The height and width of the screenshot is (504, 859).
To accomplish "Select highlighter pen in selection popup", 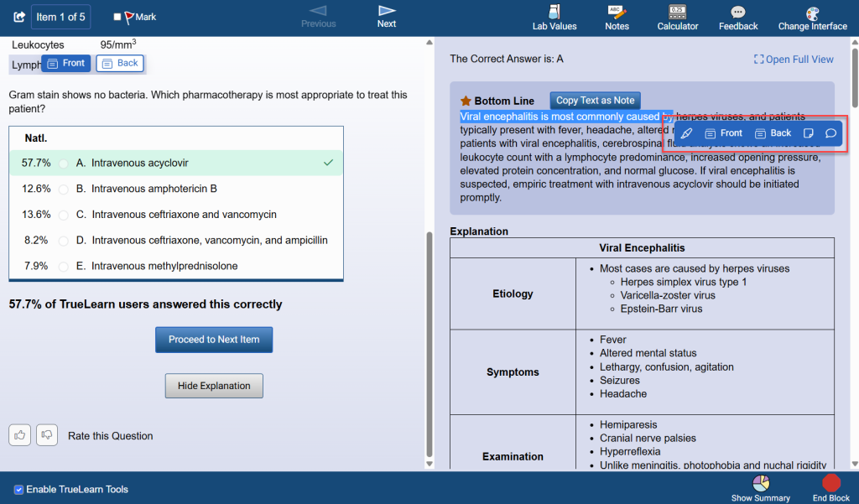I will (686, 133).
